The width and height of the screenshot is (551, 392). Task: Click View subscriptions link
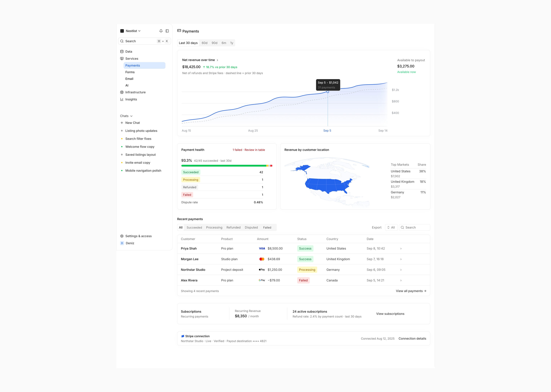[x=390, y=314]
